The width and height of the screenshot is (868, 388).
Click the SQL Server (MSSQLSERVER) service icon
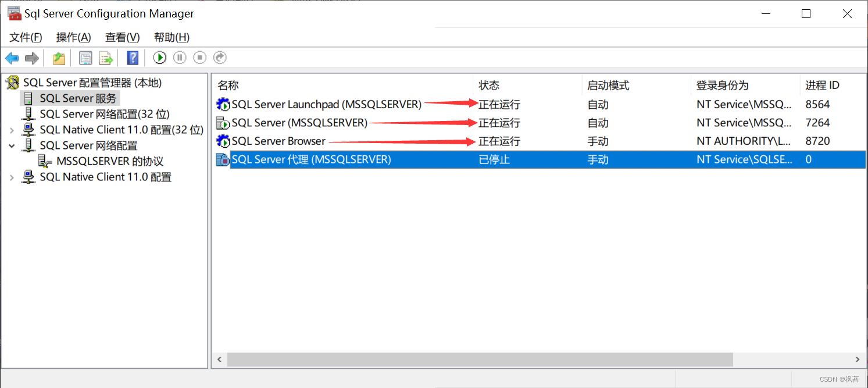coord(223,123)
